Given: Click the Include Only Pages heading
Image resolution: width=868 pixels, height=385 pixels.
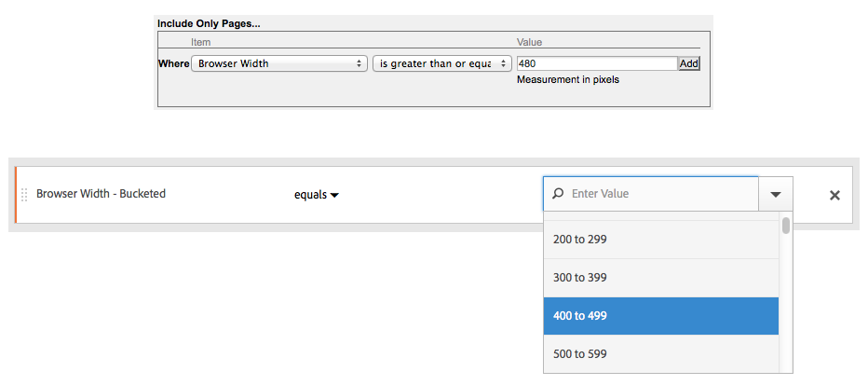Looking at the screenshot, I should coord(208,22).
